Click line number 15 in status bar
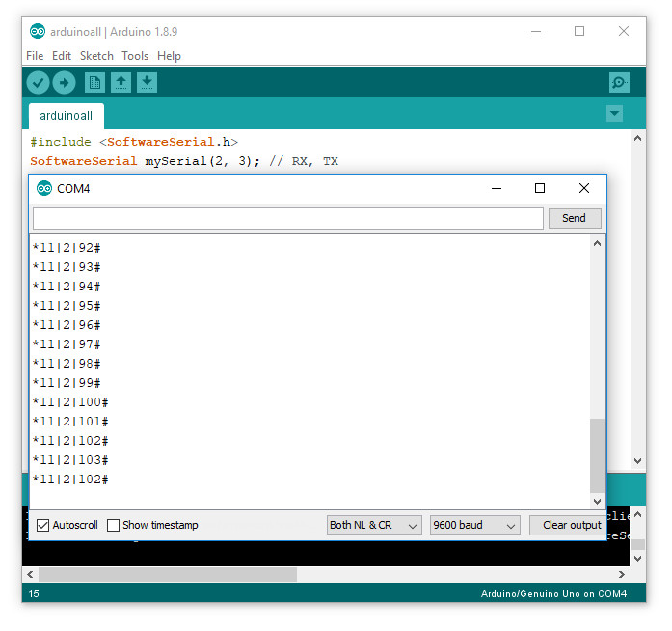Screen dimensions: 672x631 pos(34,594)
